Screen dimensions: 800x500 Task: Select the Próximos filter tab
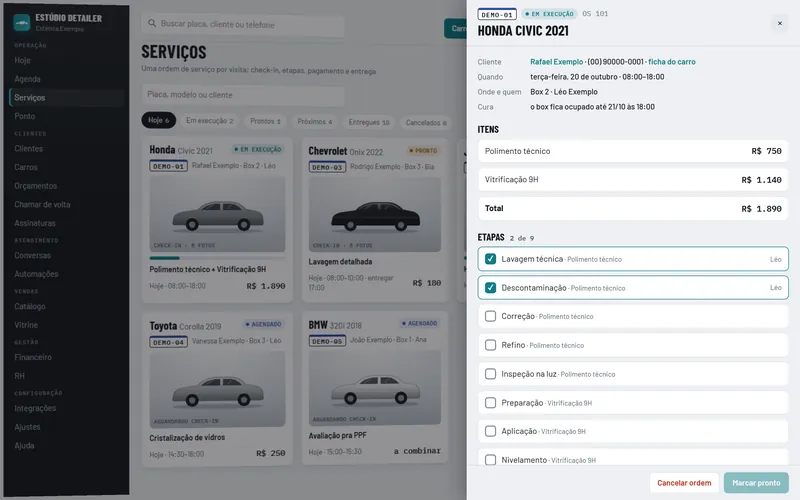click(x=315, y=121)
